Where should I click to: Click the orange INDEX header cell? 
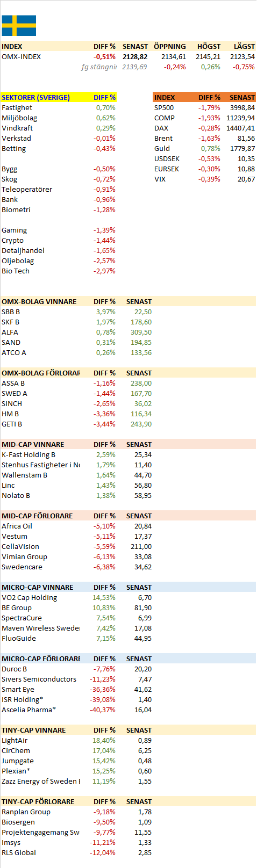[165, 97]
